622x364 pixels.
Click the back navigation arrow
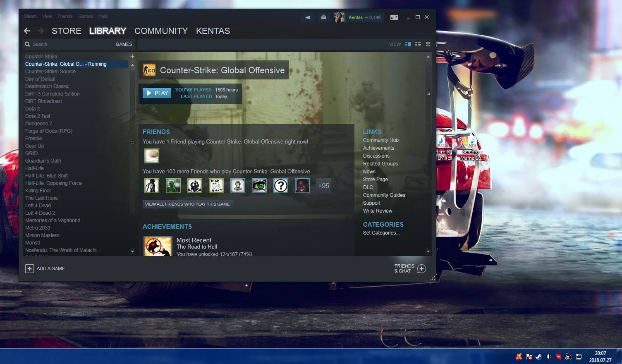[27, 31]
